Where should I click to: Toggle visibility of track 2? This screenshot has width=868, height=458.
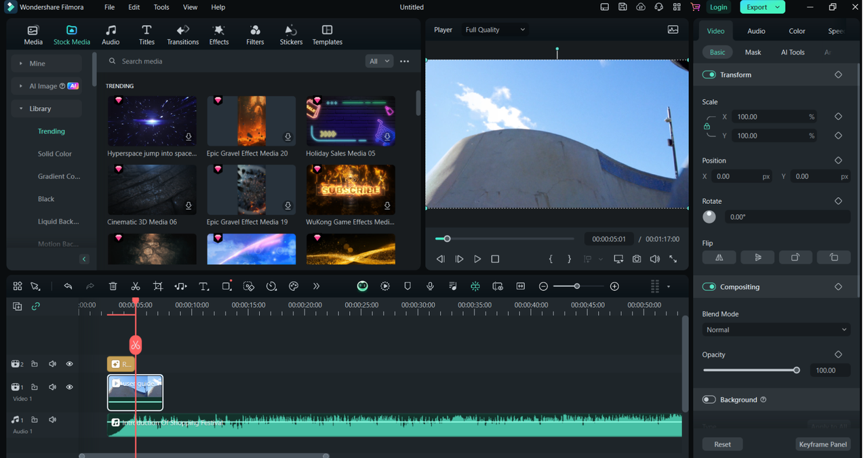tap(69, 364)
